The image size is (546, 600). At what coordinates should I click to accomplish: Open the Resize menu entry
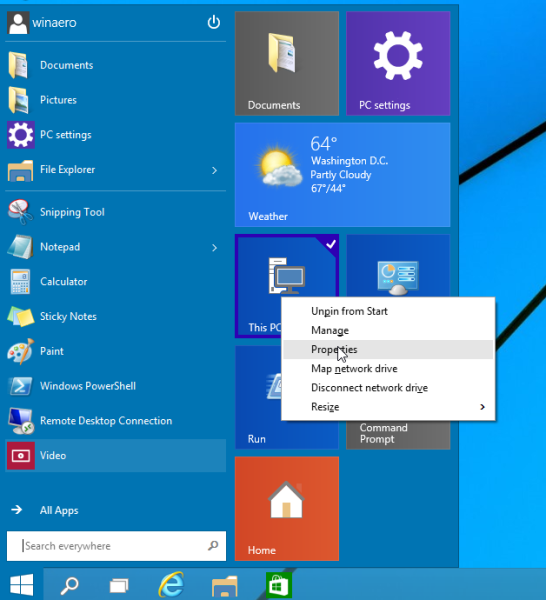coord(388,407)
